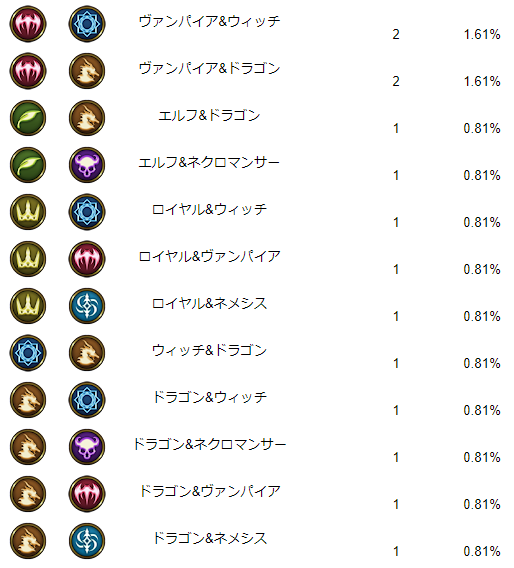Image resolution: width=514 pixels, height=568 pixels.
Task: Click Nemesis icon in ロイヤル&ネメシス row
Action: [x=87, y=306]
